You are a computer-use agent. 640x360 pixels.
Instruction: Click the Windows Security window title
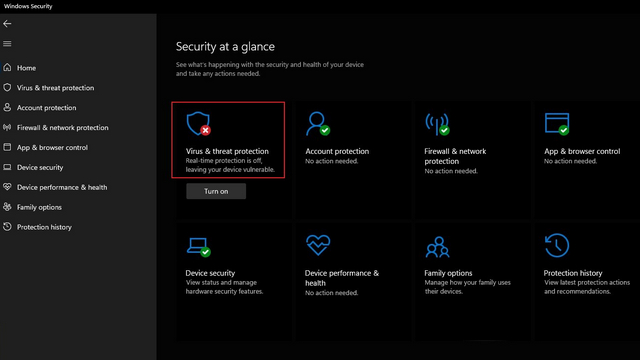click(28, 6)
